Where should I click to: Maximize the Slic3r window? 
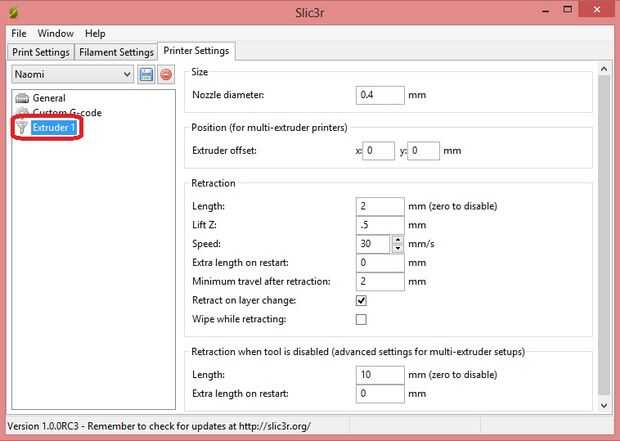(567, 10)
